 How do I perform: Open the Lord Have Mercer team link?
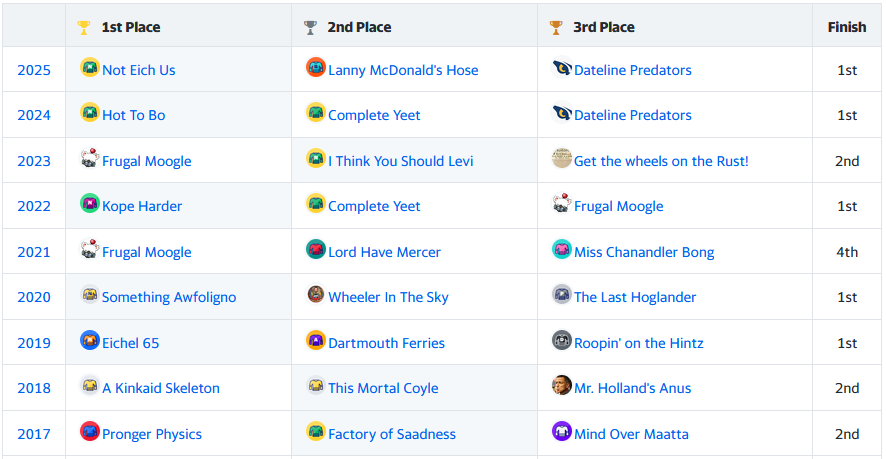click(384, 252)
